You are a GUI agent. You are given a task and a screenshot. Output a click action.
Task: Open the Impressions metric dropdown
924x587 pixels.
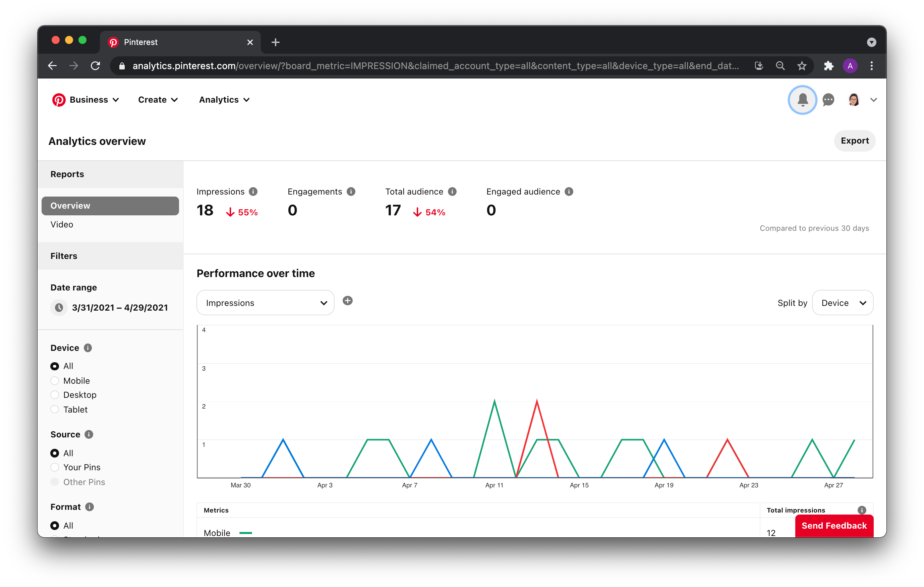(265, 303)
